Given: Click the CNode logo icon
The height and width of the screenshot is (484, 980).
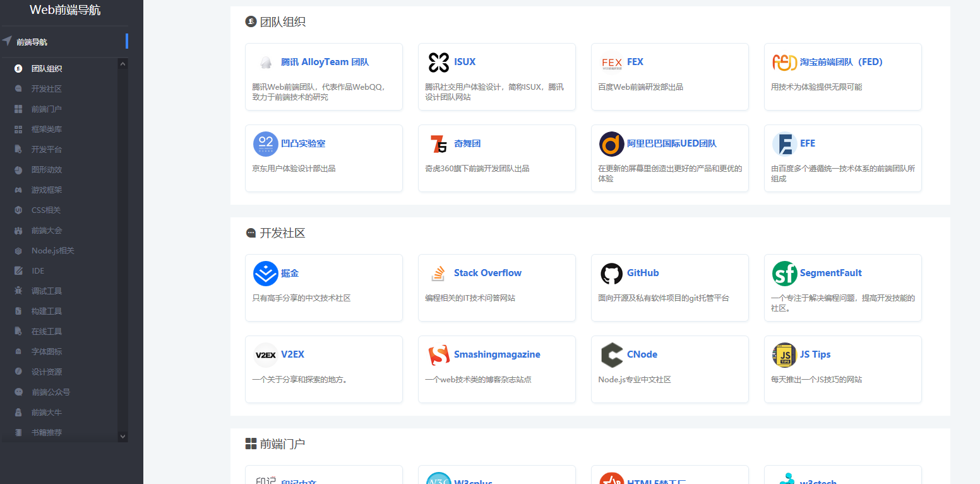Looking at the screenshot, I should [x=612, y=355].
